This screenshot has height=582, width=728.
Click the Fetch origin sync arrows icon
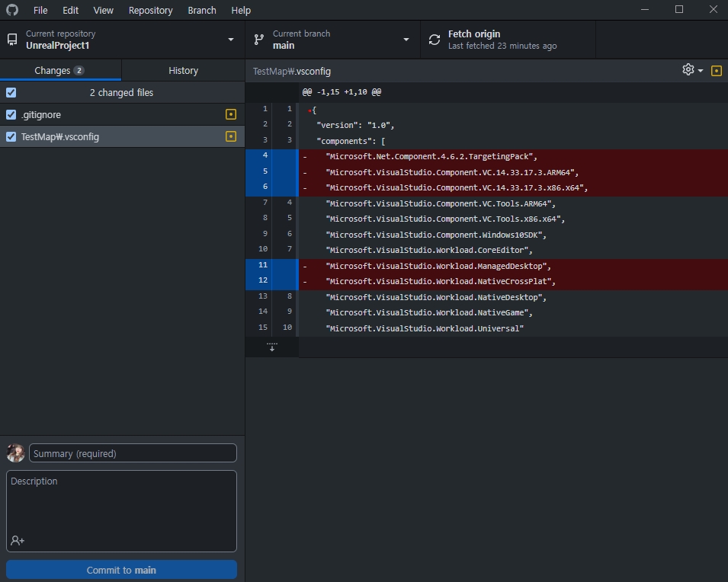434,40
